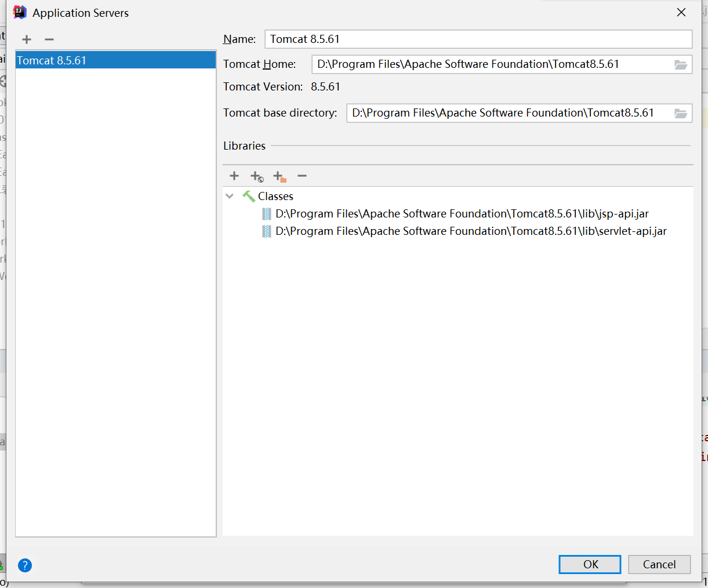The image size is (708, 588).
Task: Open help with the question mark icon
Action: point(25,565)
